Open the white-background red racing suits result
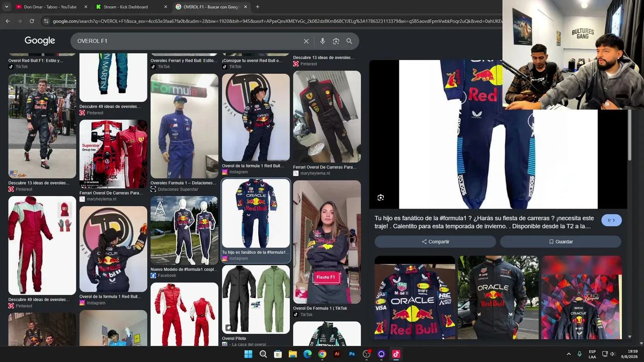 (185, 314)
